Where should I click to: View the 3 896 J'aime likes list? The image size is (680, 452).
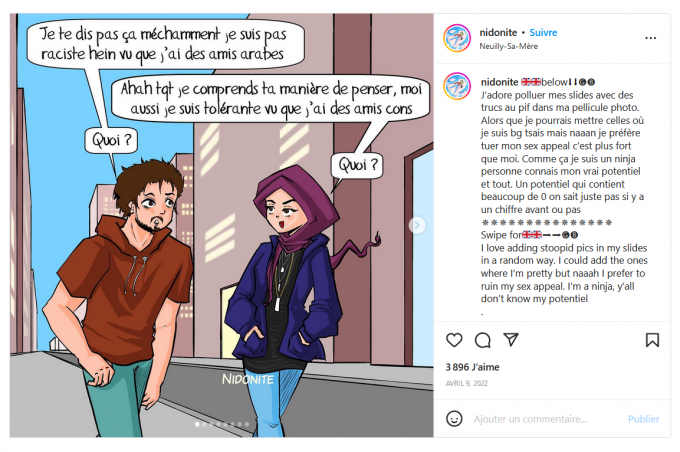[472, 367]
